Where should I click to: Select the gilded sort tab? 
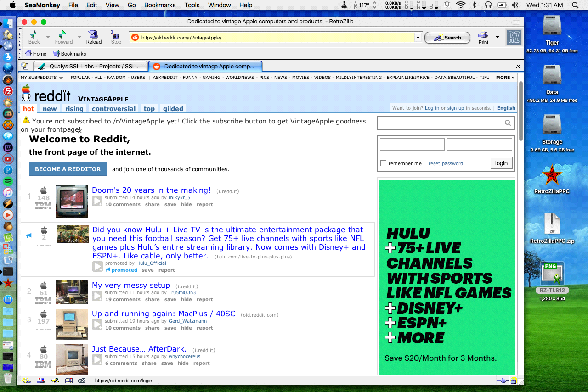point(173,109)
